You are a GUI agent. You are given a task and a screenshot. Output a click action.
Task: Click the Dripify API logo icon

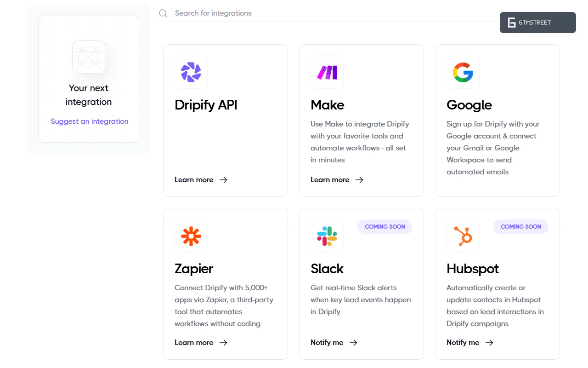point(191,72)
